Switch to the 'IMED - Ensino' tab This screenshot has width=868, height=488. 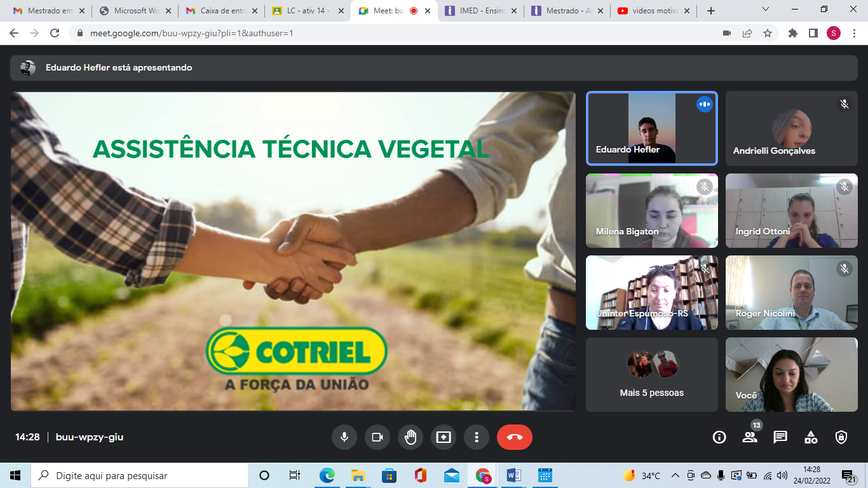click(x=480, y=11)
